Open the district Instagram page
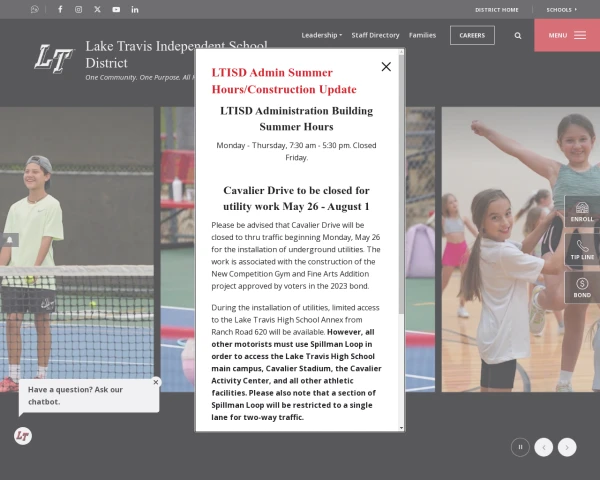 (78, 9)
